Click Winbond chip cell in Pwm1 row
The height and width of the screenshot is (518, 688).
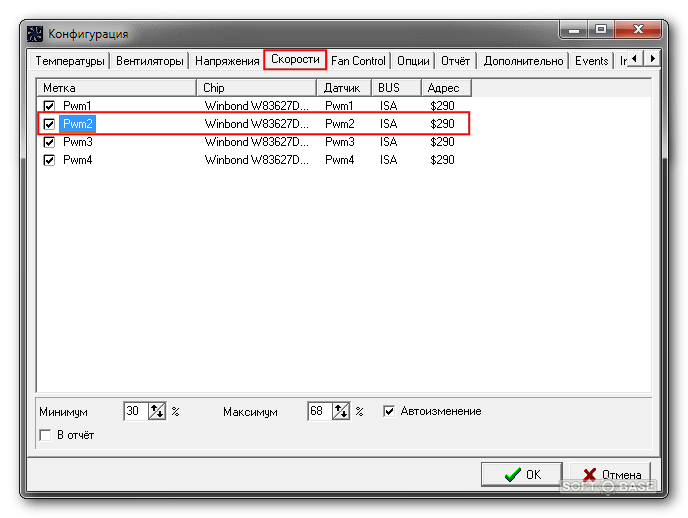(257, 106)
